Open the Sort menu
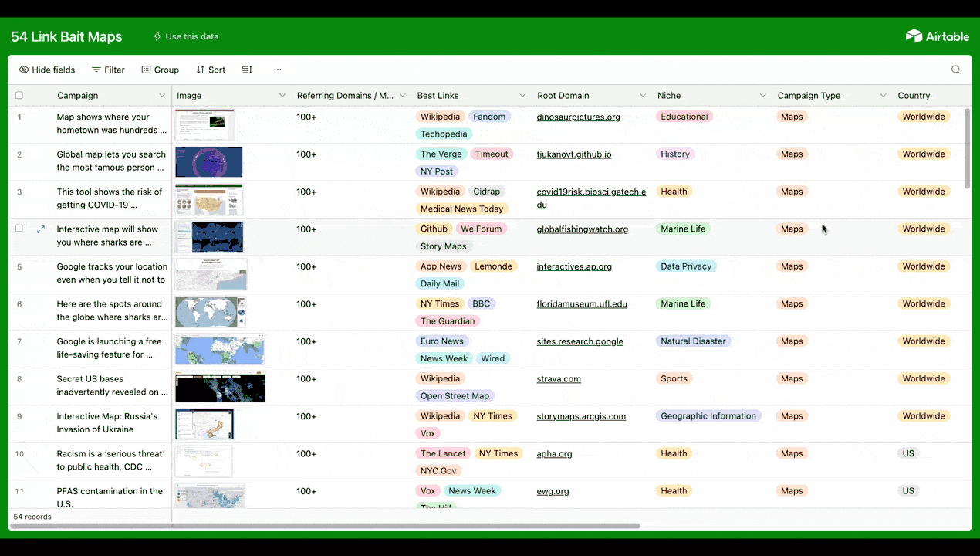980x556 pixels. pyautogui.click(x=211, y=69)
